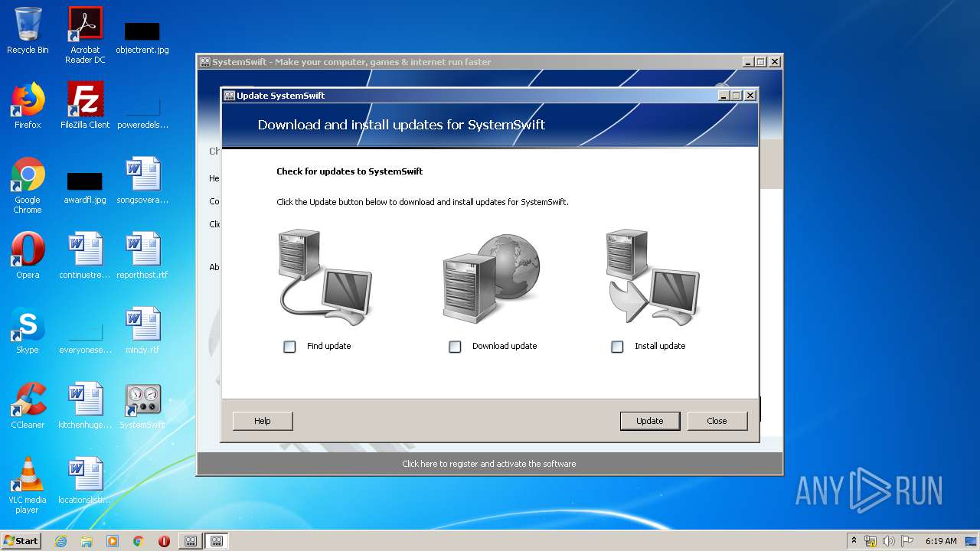Click the register and activate software link
980x551 pixels.
[489, 464]
